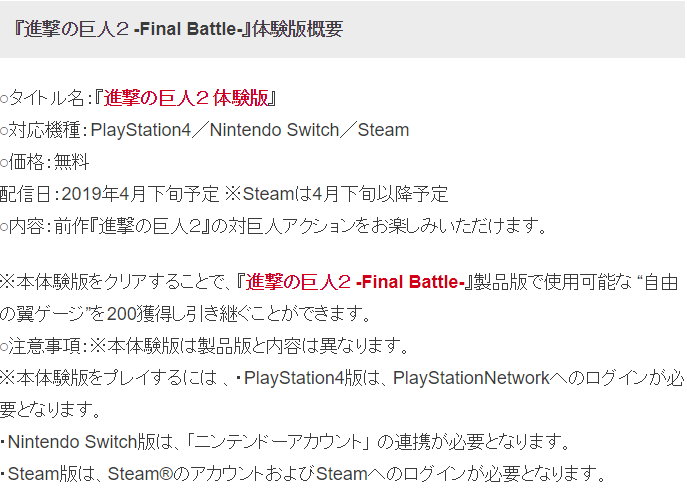Open the red 進撃の巨人２ -Final Battle- link in paragraph
The width and height of the screenshot is (687, 490).
[x=357, y=281]
